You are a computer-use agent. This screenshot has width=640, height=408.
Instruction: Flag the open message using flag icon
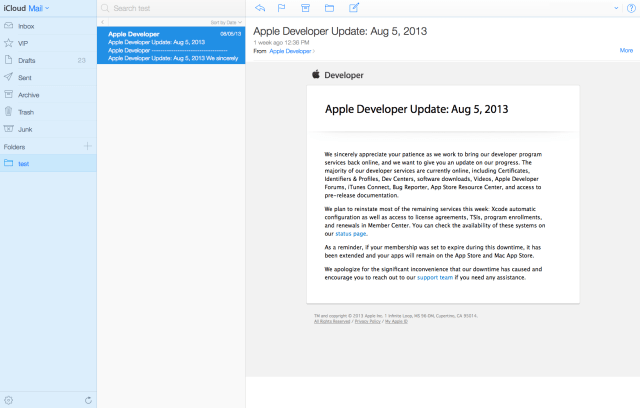(282, 8)
